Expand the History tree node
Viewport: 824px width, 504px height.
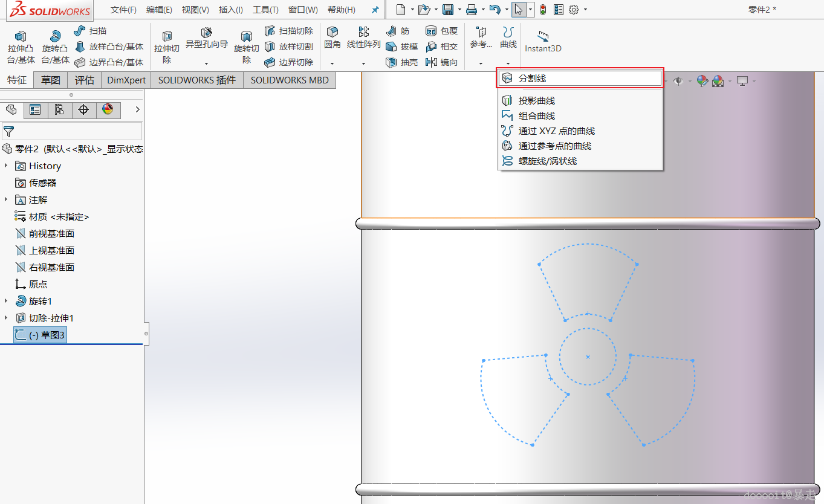(6, 166)
